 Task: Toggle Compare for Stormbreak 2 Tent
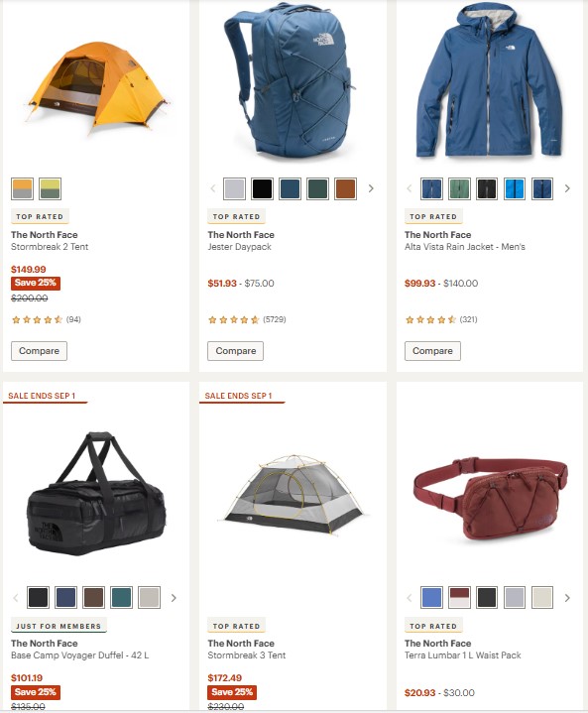[x=39, y=351]
